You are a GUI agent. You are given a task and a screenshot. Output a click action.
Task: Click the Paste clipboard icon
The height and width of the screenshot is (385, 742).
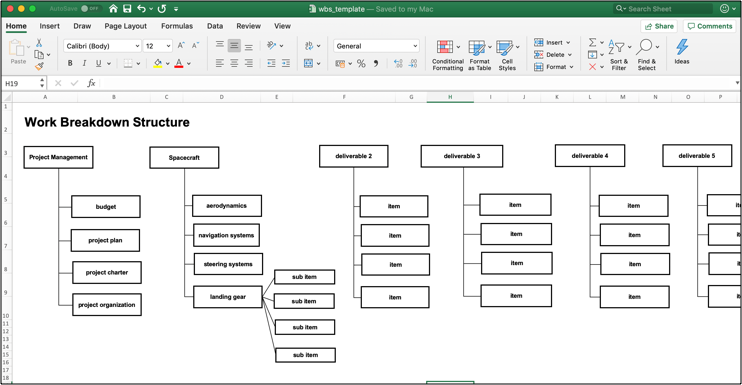point(17,48)
